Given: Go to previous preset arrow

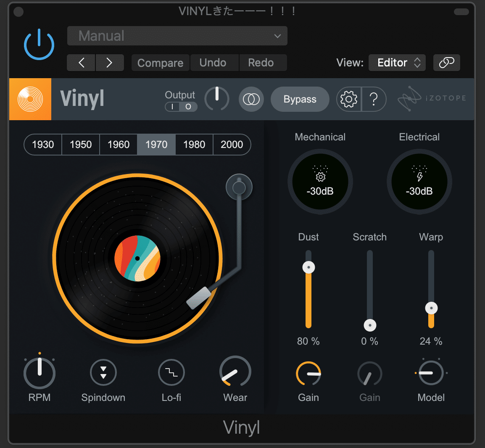Looking at the screenshot, I should (x=82, y=63).
